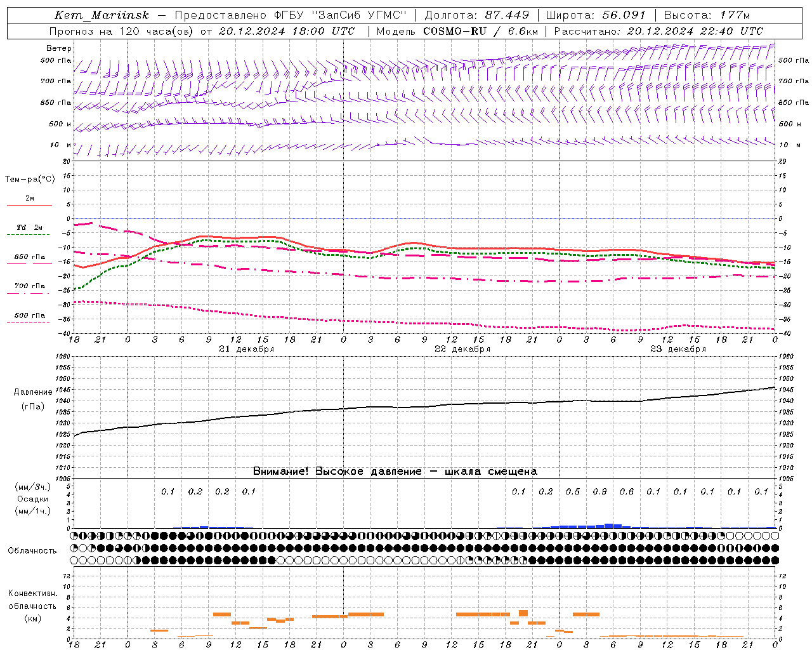The image size is (812, 650).
Task: Click the 'Рассчитано: 20.12.2024 22:40 UTC' text
Action: point(658,31)
